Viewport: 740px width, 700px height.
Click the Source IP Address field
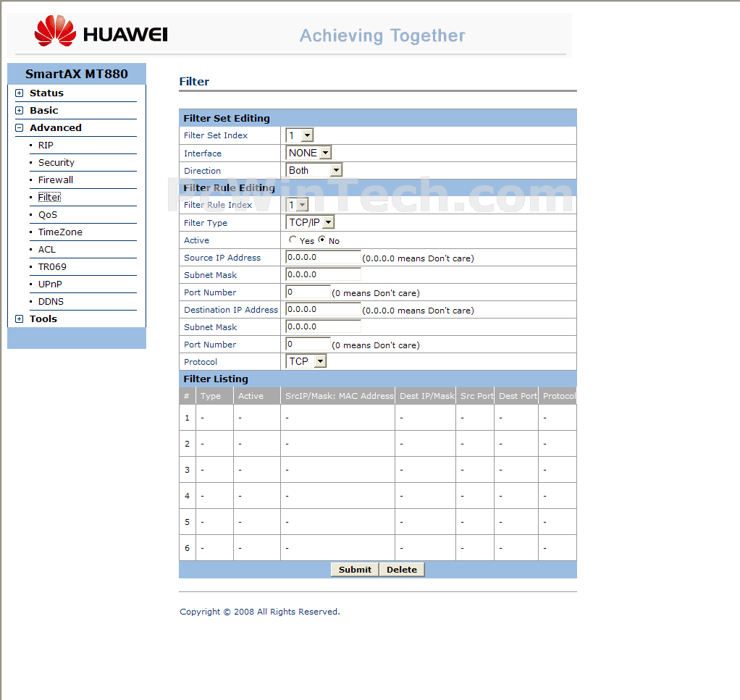(323, 257)
